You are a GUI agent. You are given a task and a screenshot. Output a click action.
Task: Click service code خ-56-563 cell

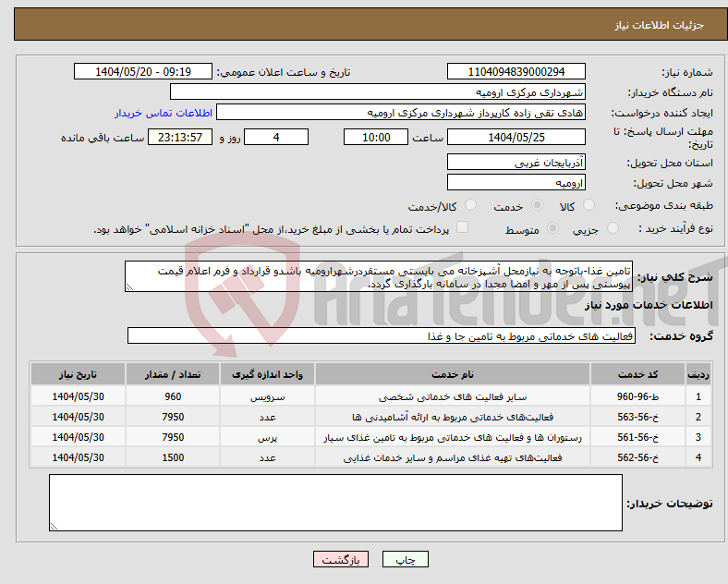pos(638,417)
